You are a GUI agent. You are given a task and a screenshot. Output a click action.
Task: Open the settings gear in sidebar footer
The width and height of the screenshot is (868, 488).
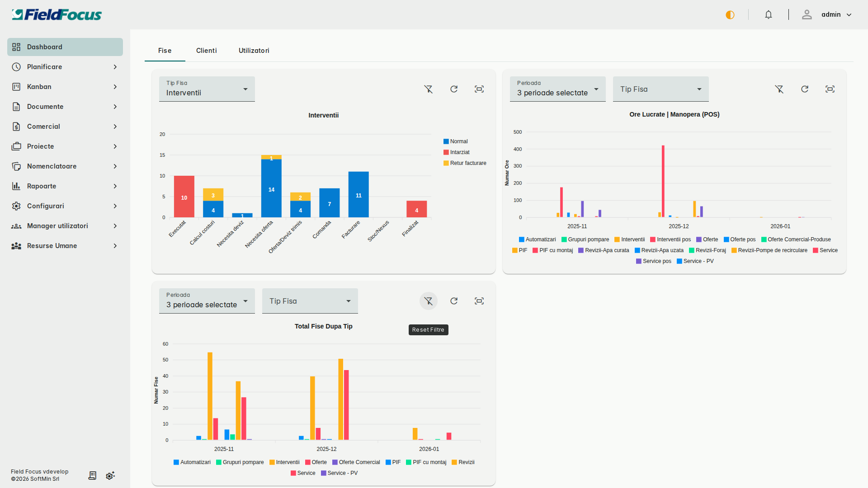[110, 475]
